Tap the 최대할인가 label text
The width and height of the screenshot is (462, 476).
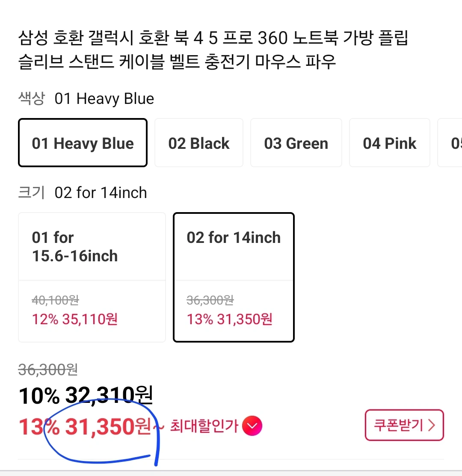click(x=204, y=426)
